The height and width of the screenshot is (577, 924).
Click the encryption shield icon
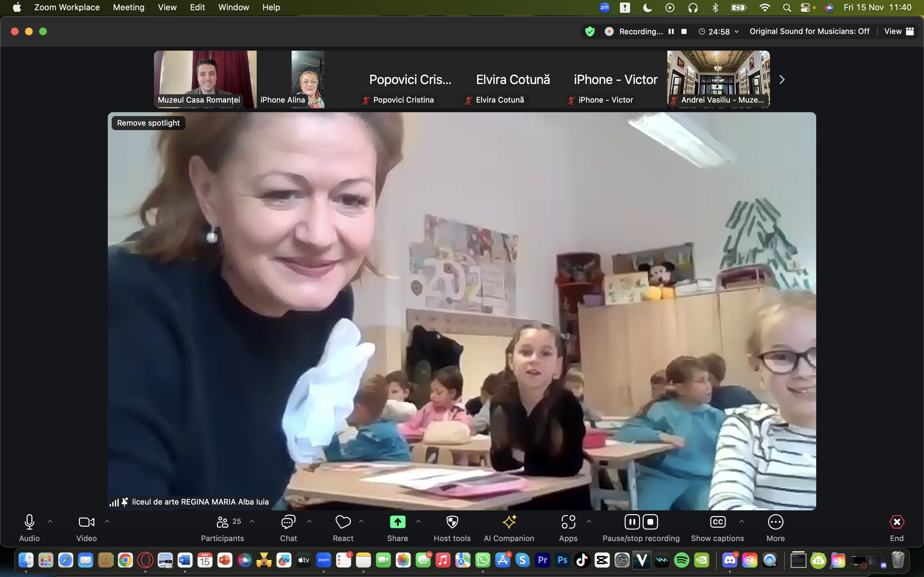(590, 31)
